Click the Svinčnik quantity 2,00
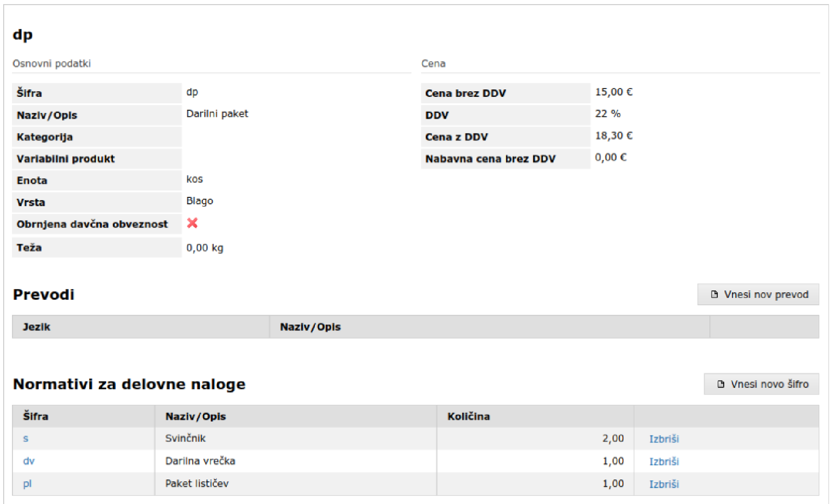This screenshot has width=834, height=504. 613,438
